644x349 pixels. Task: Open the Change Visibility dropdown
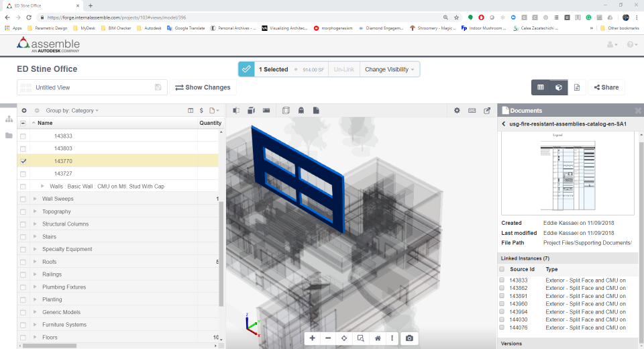tap(389, 69)
